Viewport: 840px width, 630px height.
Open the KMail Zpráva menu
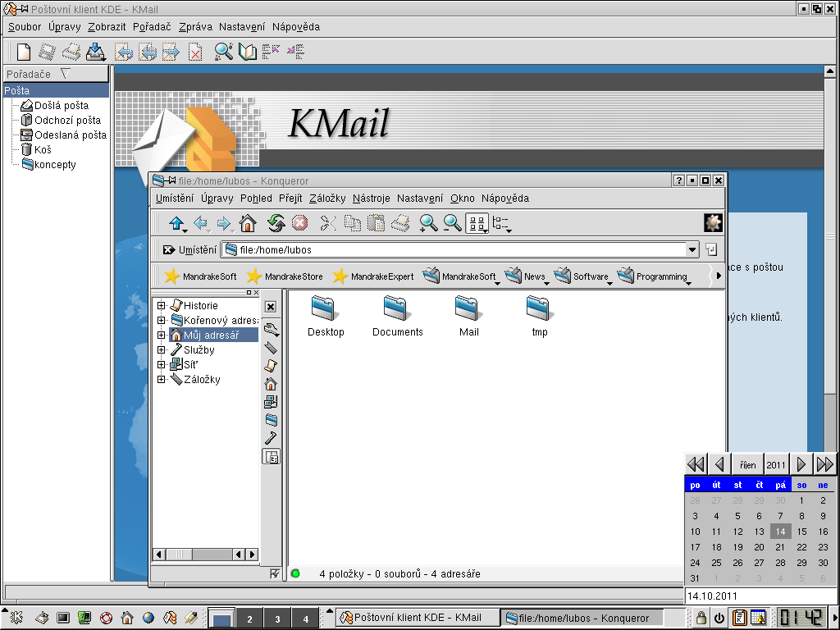pos(195,27)
